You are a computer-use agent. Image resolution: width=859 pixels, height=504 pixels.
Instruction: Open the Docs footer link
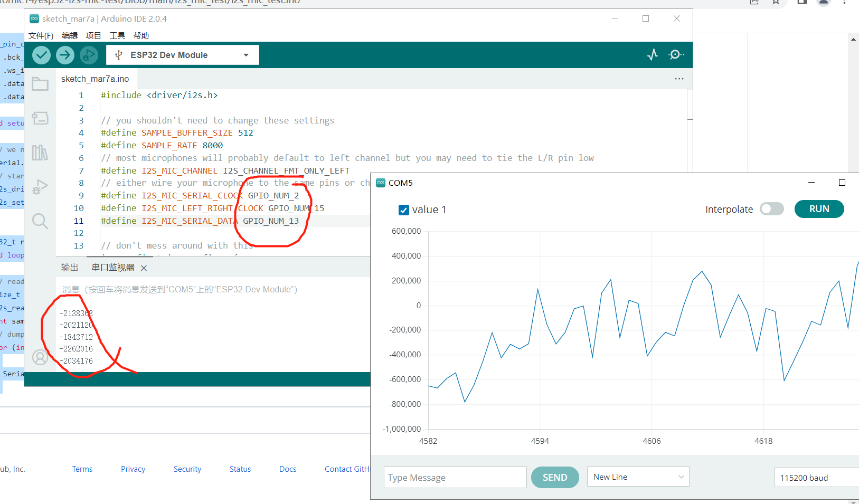(288, 469)
